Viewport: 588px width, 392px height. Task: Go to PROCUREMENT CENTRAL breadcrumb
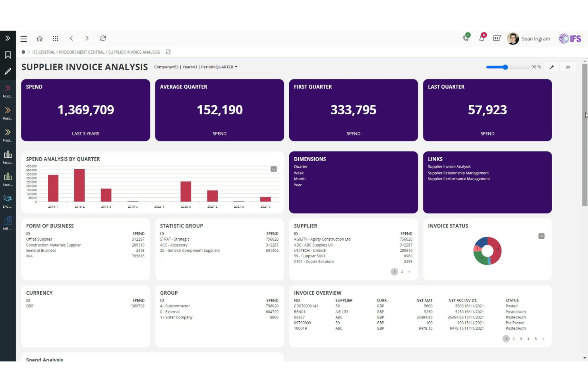(82, 52)
